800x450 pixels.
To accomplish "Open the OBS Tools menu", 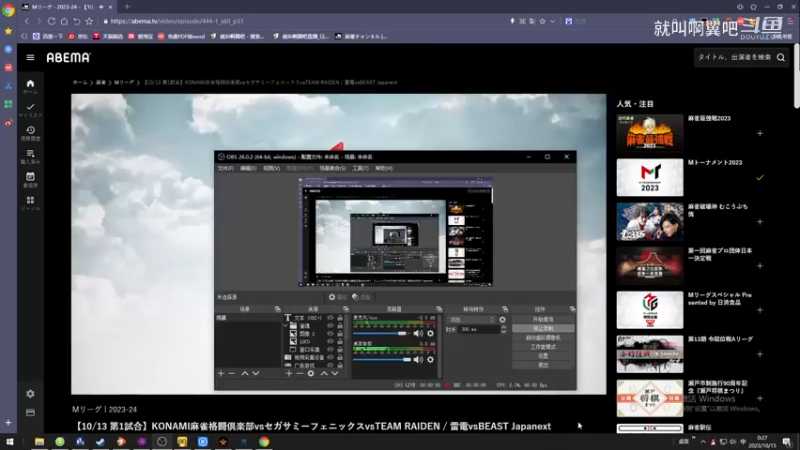I will click(x=360, y=168).
